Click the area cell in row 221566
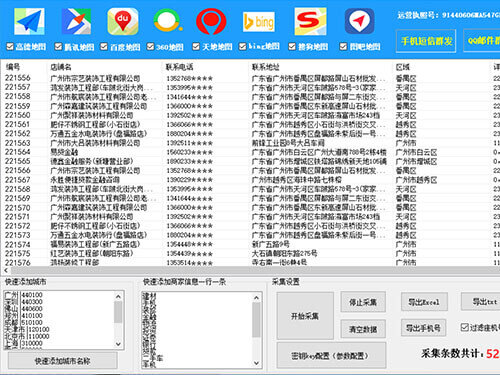 pyautogui.click(x=406, y=171)
